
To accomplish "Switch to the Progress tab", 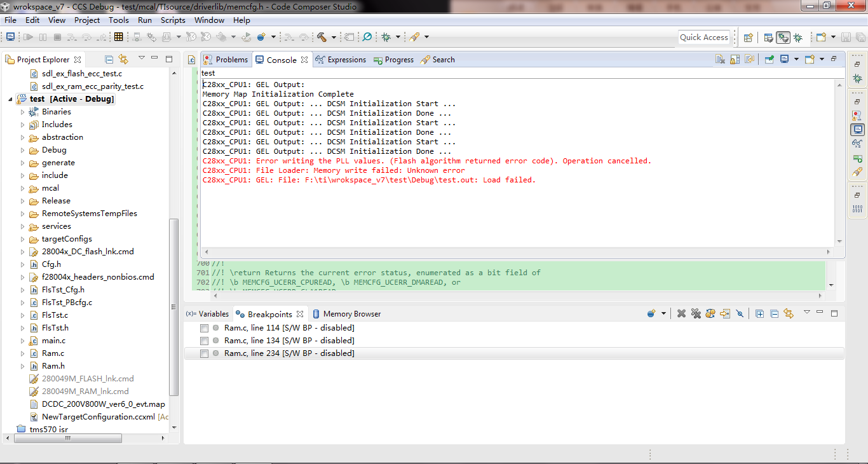I will (x=393, y=60).
